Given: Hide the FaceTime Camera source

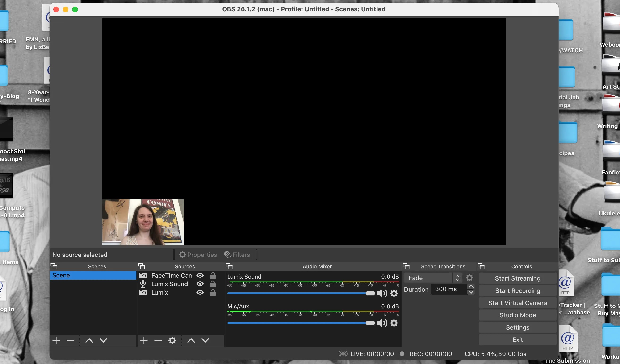Looking at the screenshot, I should (200, 276).
